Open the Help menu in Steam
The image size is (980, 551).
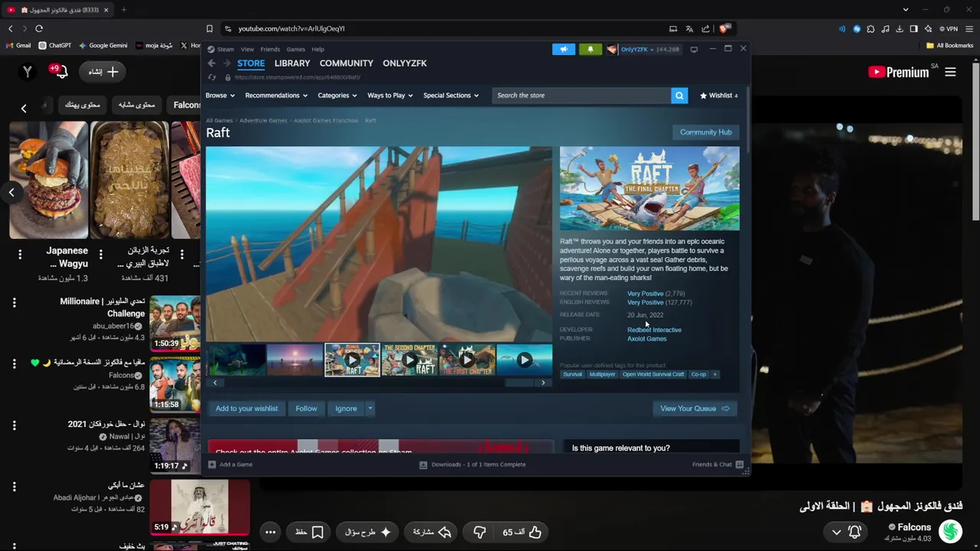point(318,49)
